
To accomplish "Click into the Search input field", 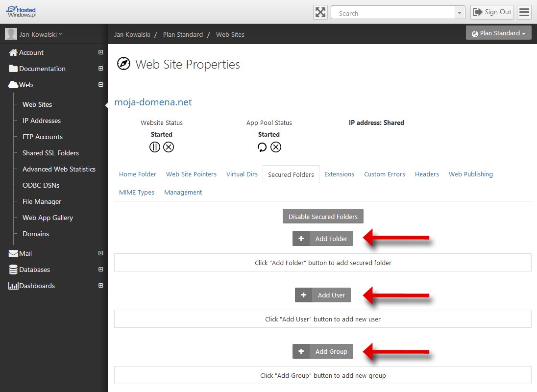I will [393, 13].
